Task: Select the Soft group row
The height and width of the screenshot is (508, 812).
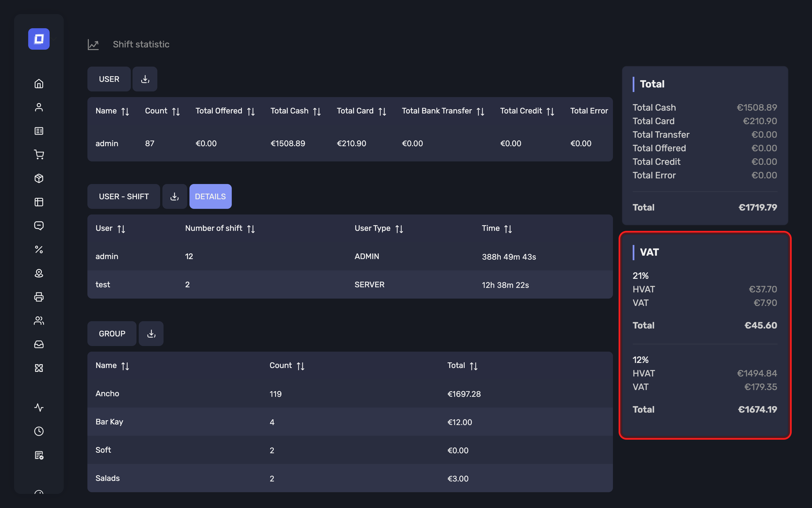Action: [x=350, y=450]
